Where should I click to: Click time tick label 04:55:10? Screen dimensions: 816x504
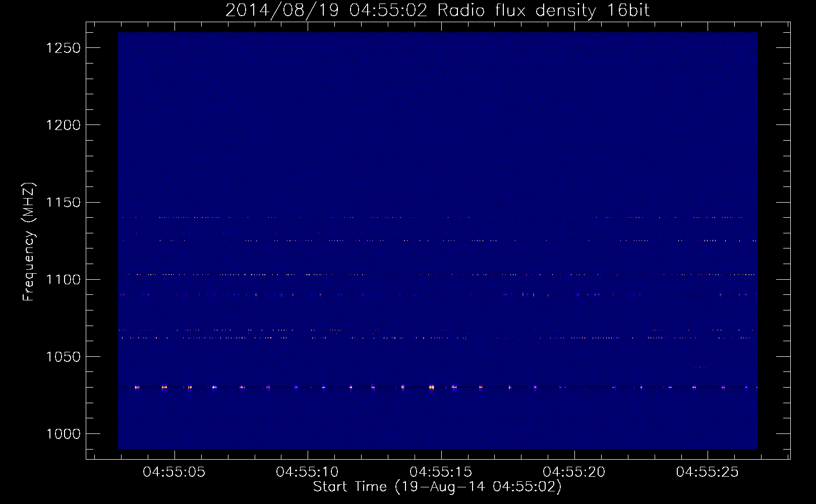tap(308, 472)
